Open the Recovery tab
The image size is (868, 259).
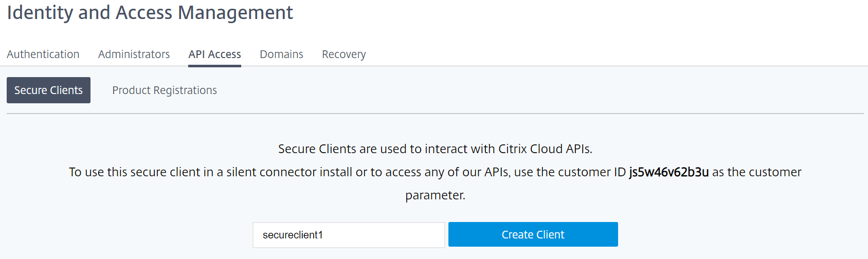coord(344,54)
